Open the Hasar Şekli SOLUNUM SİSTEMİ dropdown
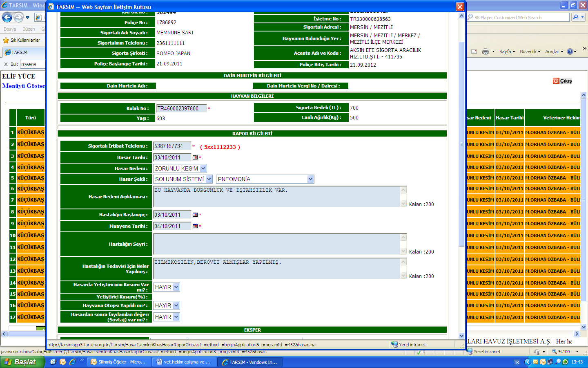588x368 pixels. [x=183, y=179]
